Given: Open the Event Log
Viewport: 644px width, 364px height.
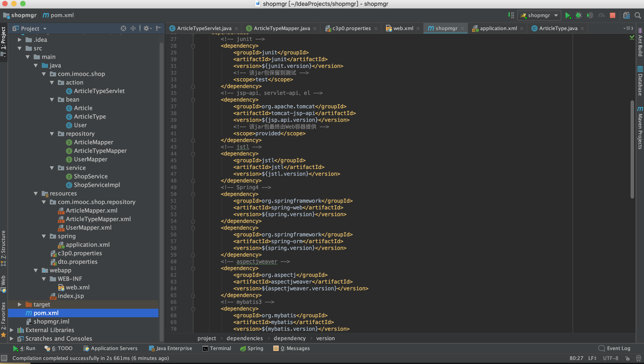Looking at the screenshot, I should point(614,348).
